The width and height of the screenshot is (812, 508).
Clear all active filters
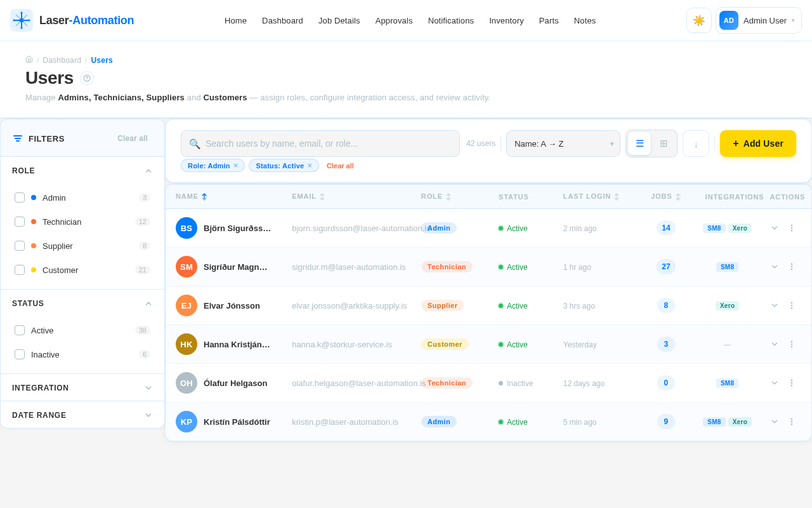click(x=340, y=166)
